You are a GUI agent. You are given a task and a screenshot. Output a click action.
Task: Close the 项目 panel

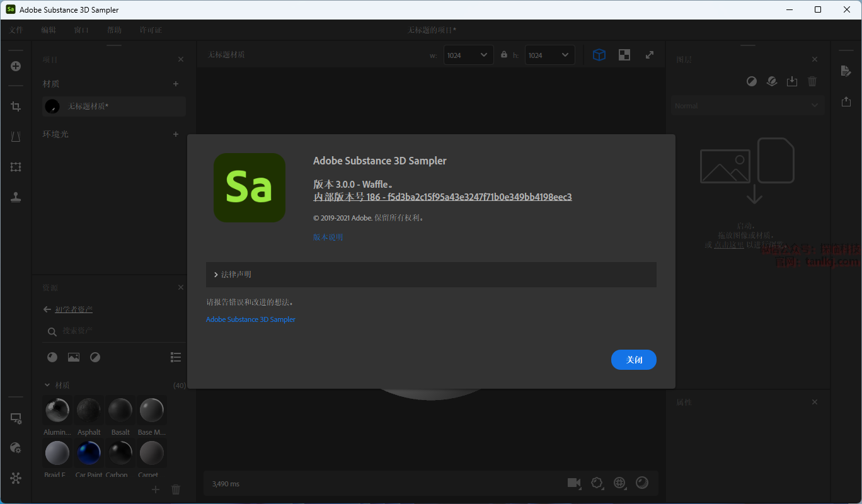181,59
